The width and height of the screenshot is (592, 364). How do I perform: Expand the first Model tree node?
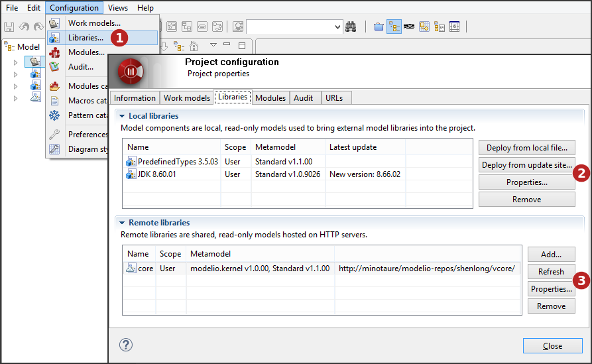pyautogui.click(x=16, y=63)
